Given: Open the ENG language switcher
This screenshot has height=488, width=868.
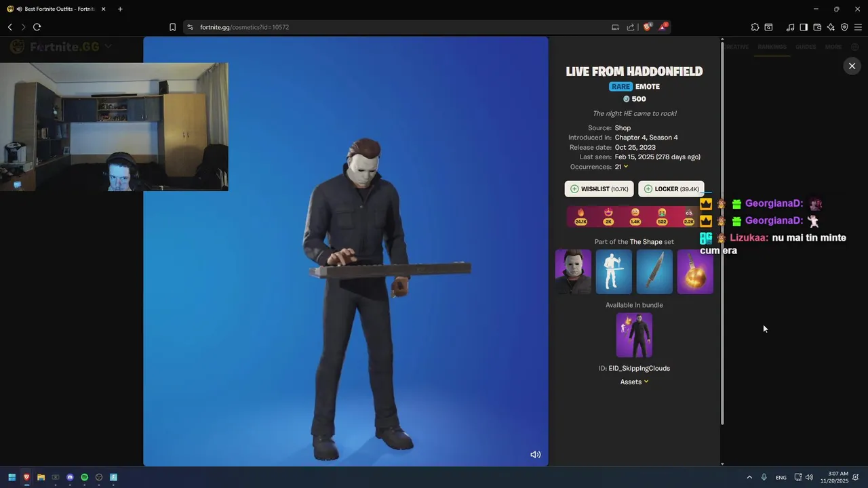Looking at the screenshot, I should (781, 477).
